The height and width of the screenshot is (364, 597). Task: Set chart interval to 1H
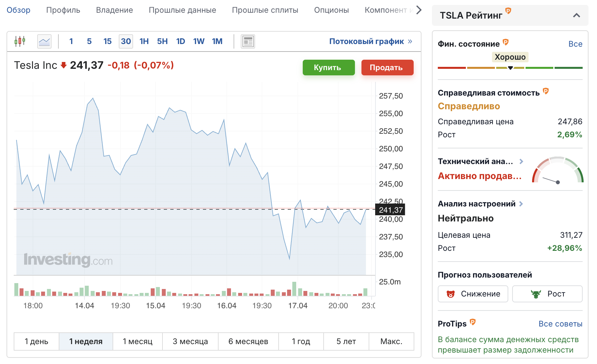point(144,41)
